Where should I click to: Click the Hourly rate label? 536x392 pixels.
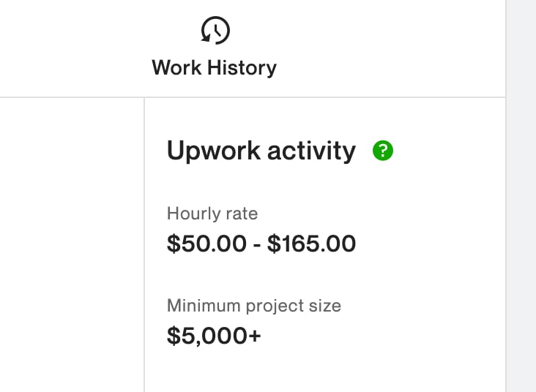[212, 214]
